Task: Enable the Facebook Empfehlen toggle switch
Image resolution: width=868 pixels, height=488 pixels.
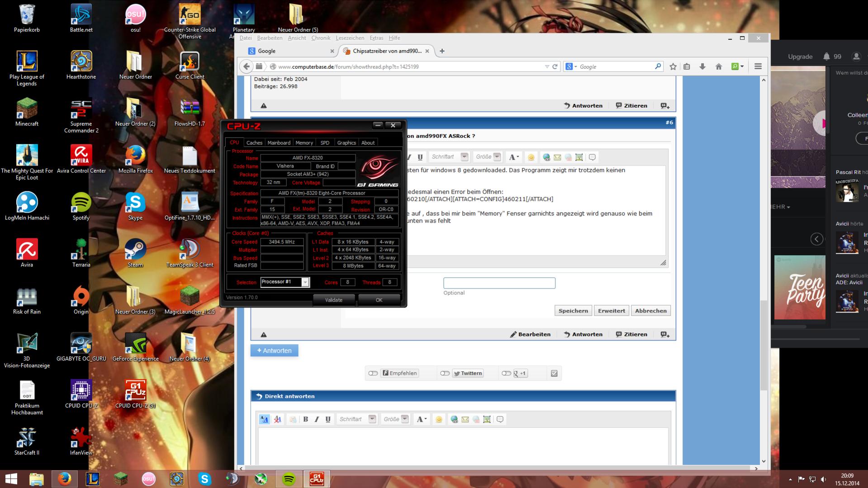Action: click(x=373, y=373)
